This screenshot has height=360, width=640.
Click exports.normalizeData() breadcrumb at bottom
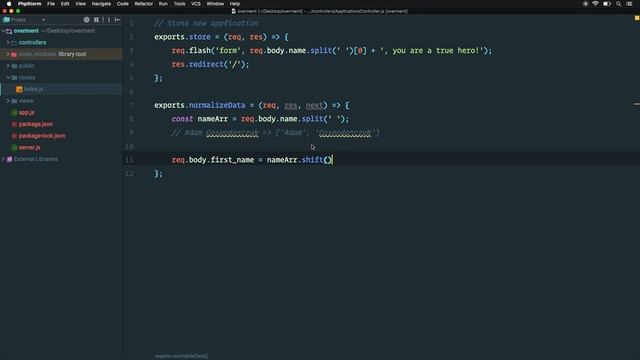(182, 356)
